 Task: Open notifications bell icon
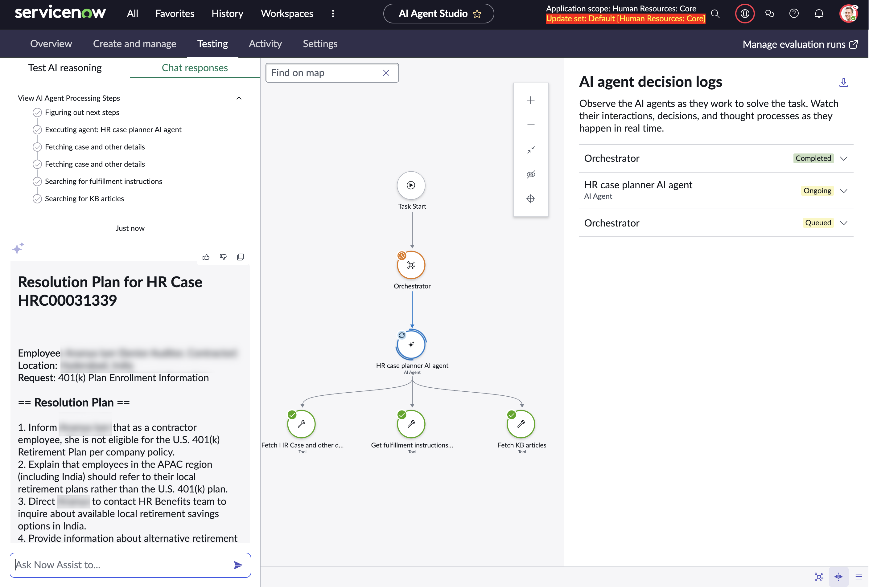coord(819,14)
